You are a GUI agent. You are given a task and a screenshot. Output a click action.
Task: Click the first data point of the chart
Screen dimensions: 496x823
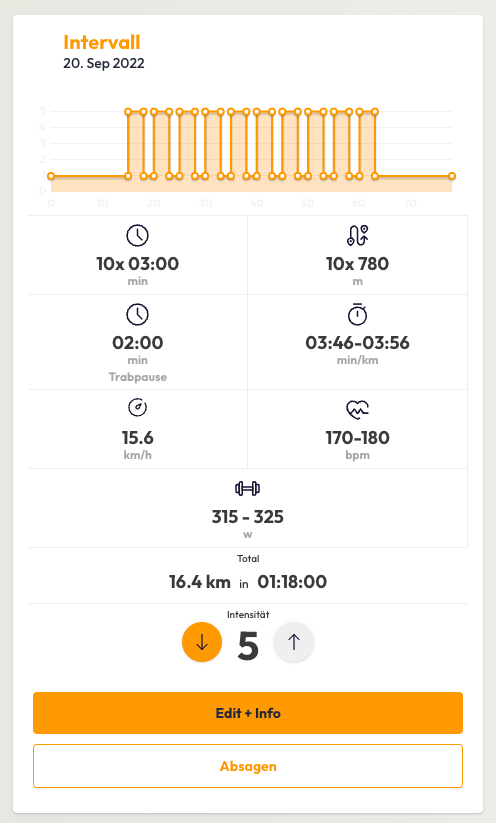(x=51, y=176)
